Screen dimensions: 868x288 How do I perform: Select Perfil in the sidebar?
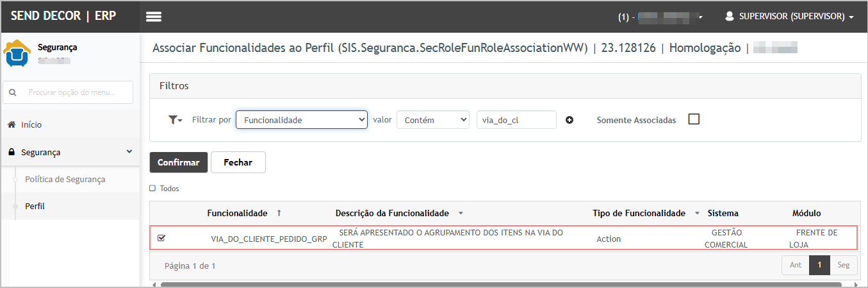coord(35,207)
